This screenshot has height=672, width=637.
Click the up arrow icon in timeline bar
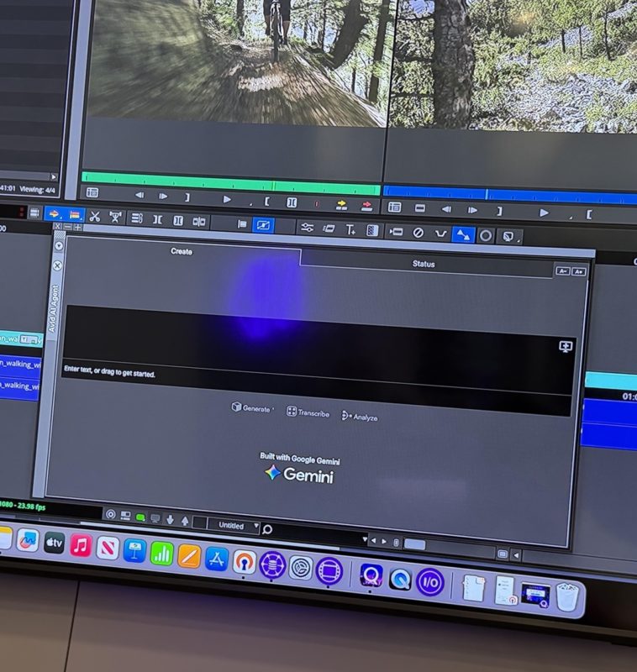[x=185, y=521]
